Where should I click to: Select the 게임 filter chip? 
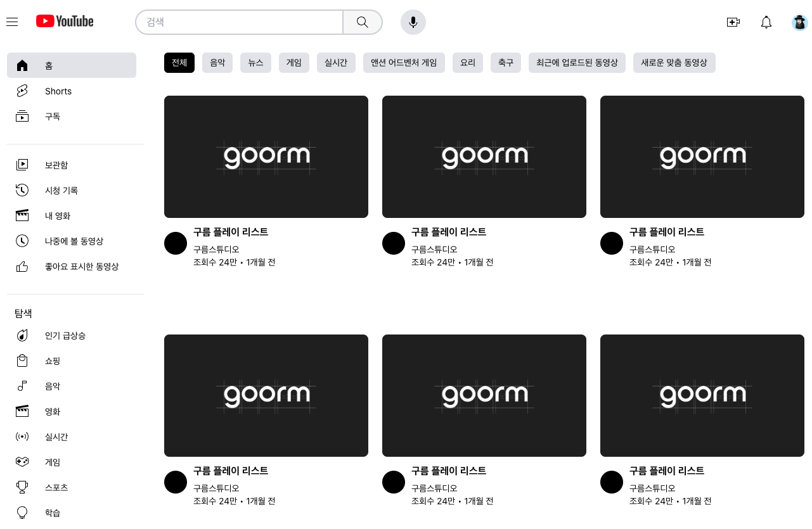[294, 63]
